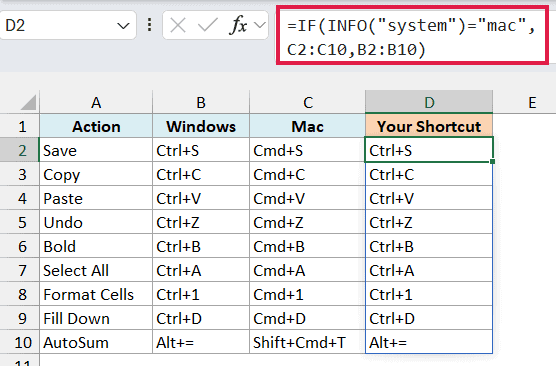Select row 1 header
This screenshot has width=556, height=366.
click(20, 126)
